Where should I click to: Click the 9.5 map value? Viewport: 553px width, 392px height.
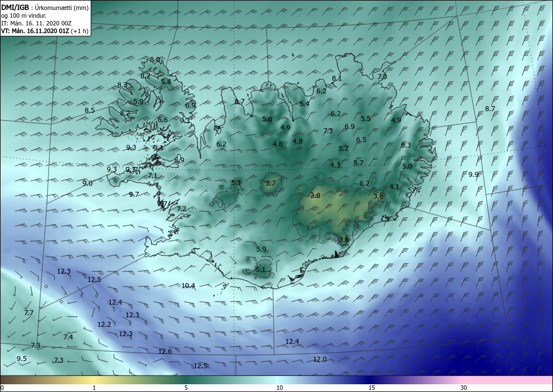tap(22, 358)
